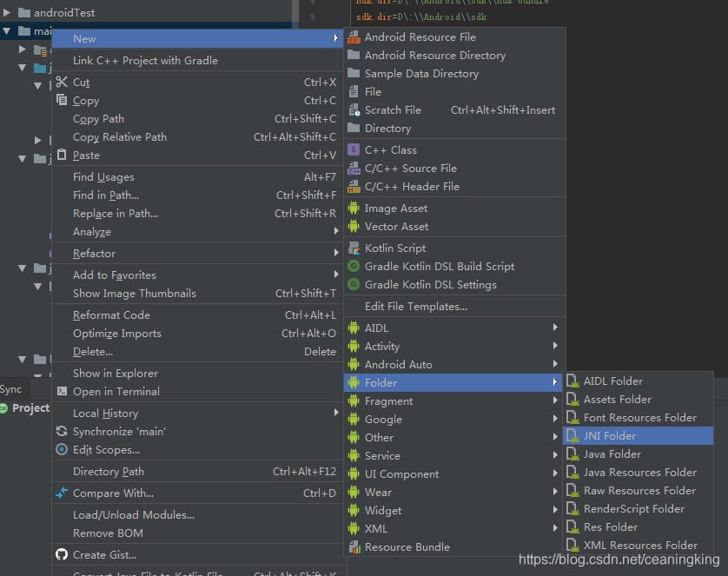
Task: Click the Android Resource File icon
Action: (354, 37)
